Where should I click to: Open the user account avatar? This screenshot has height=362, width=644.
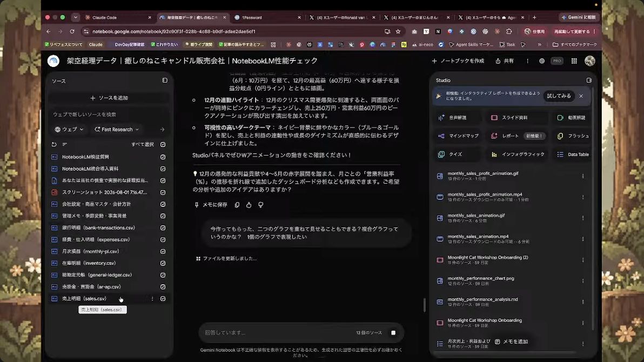point(590,61)
